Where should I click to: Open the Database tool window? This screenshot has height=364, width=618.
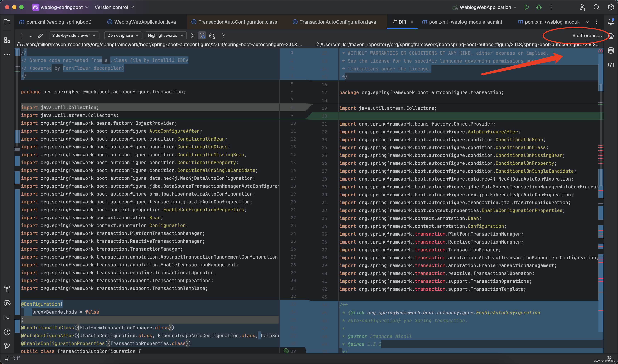click(x=611, y=50)
